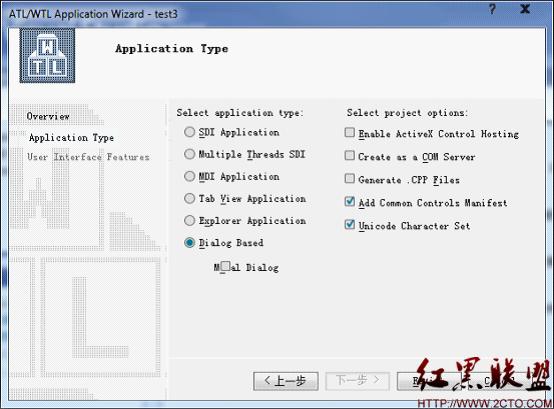
Task: Click the WTL wizard logo icon
Action: 47,55
